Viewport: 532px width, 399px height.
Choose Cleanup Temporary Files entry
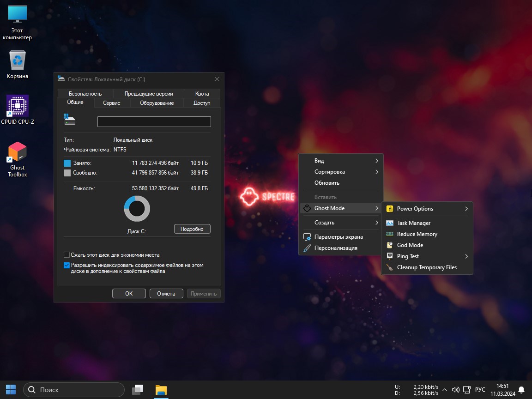click(427, 267)
